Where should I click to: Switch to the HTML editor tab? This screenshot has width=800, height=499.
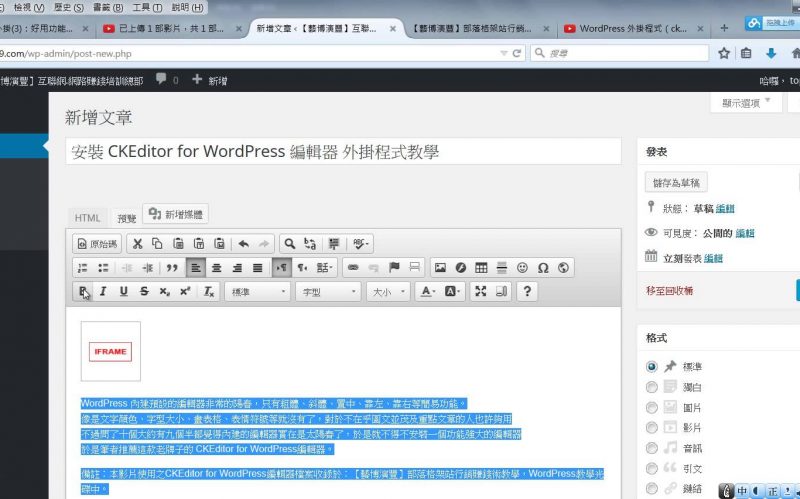(88, 217)
